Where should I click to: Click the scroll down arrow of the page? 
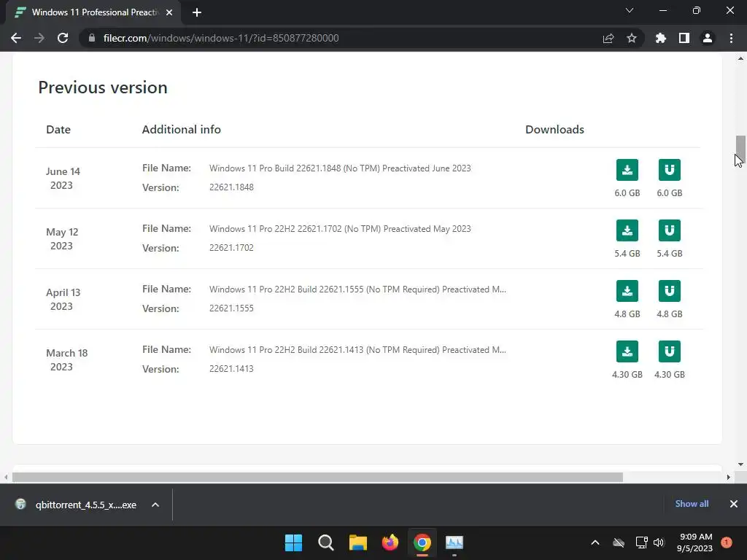click(x=740, y=464)
